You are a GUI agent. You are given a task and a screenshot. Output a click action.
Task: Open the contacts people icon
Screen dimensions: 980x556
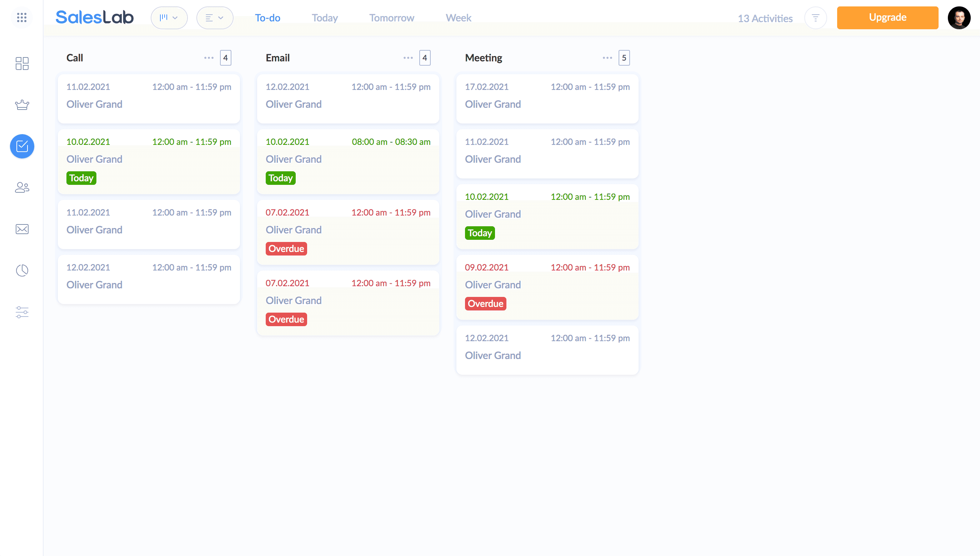tap(22, 187)
